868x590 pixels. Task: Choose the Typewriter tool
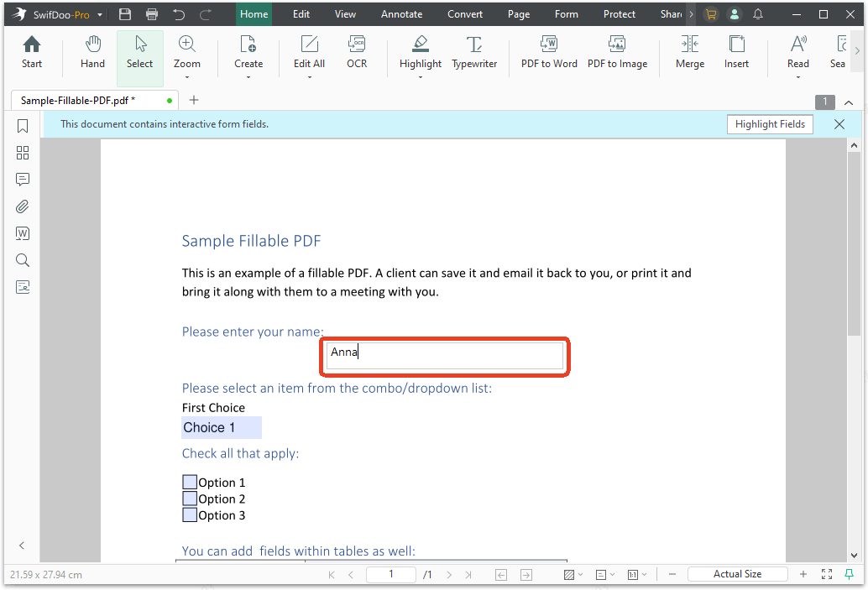click(x=474, y=53)
